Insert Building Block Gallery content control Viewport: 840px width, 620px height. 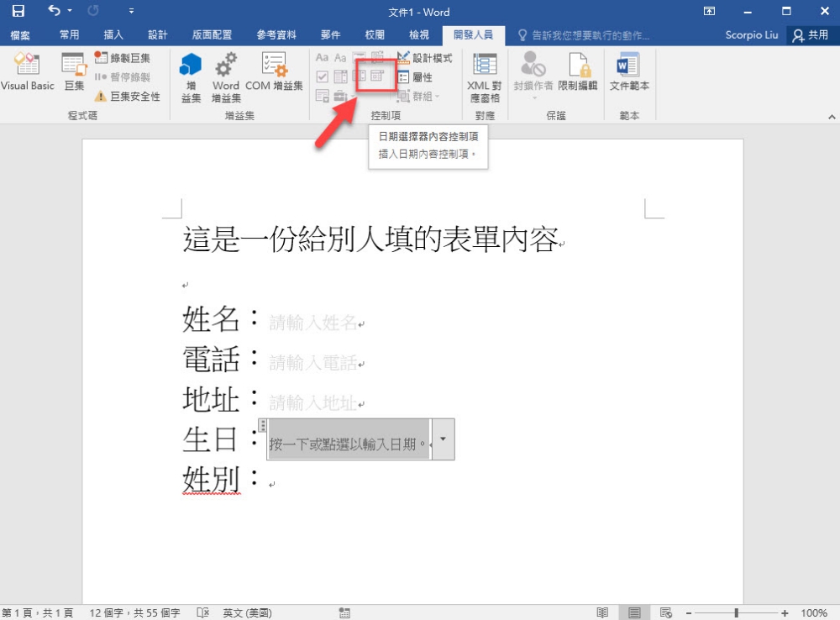(378, 57)
